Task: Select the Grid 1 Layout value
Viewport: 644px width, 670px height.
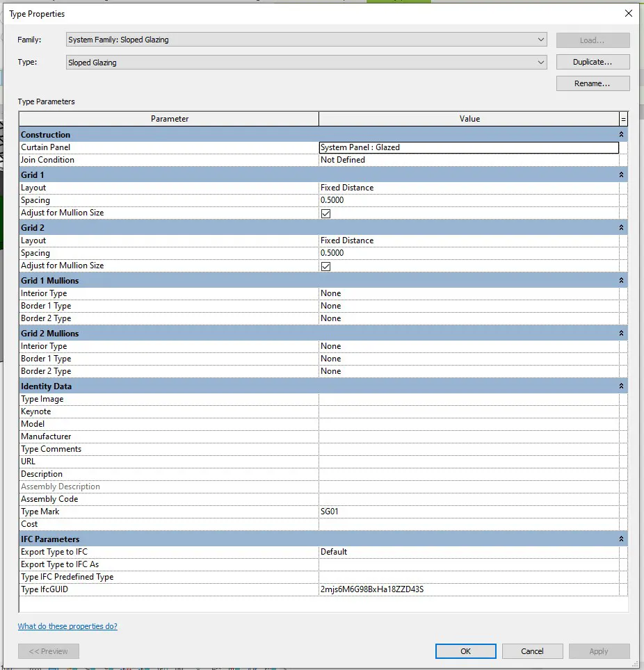Action: pos(469,188)
